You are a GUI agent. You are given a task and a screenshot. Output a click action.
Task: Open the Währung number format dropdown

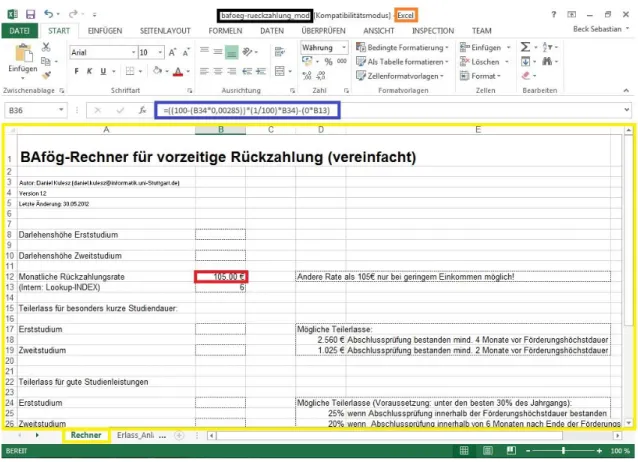tap(344, 48)
